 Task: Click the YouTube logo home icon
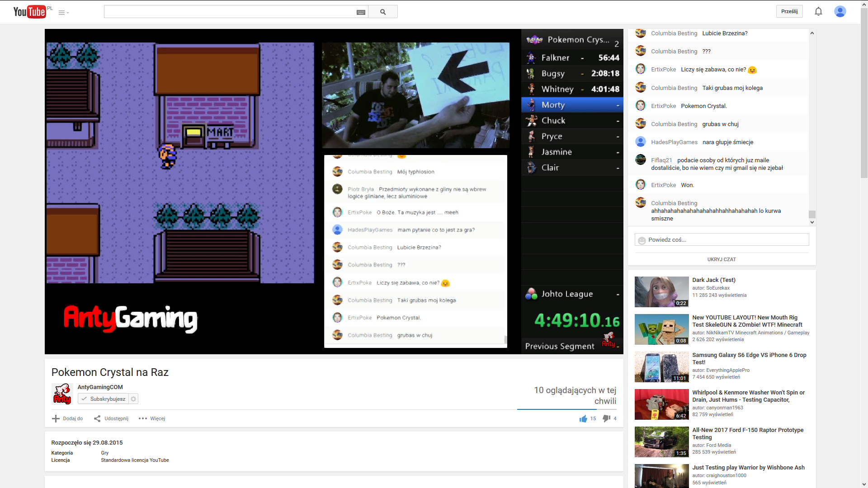29,12
